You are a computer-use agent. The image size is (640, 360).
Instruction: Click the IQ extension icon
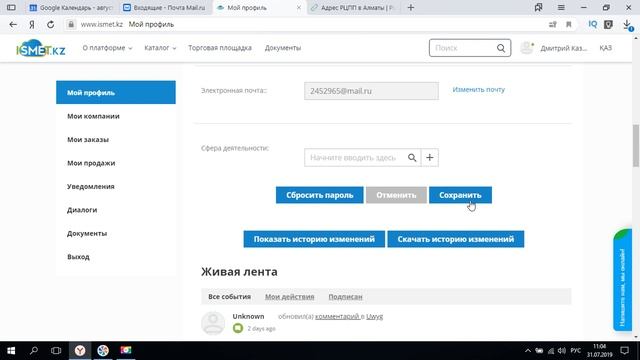point(593,24)
